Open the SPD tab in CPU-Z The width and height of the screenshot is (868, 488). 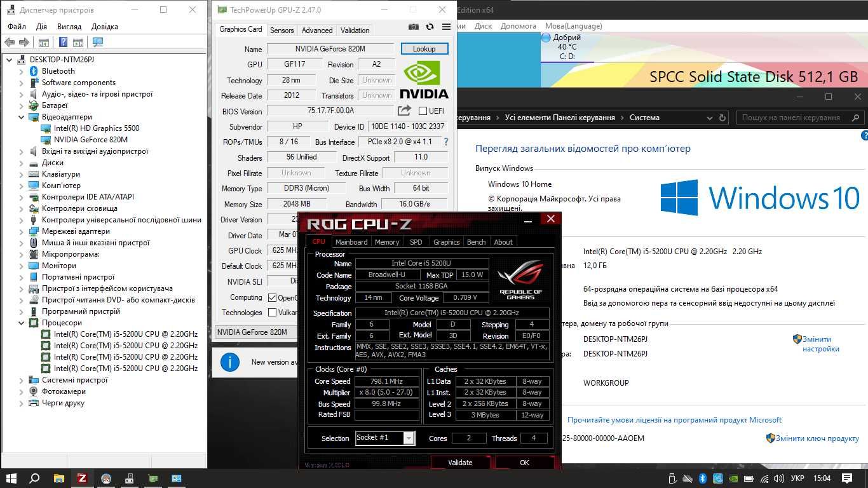tap(416, 242)
